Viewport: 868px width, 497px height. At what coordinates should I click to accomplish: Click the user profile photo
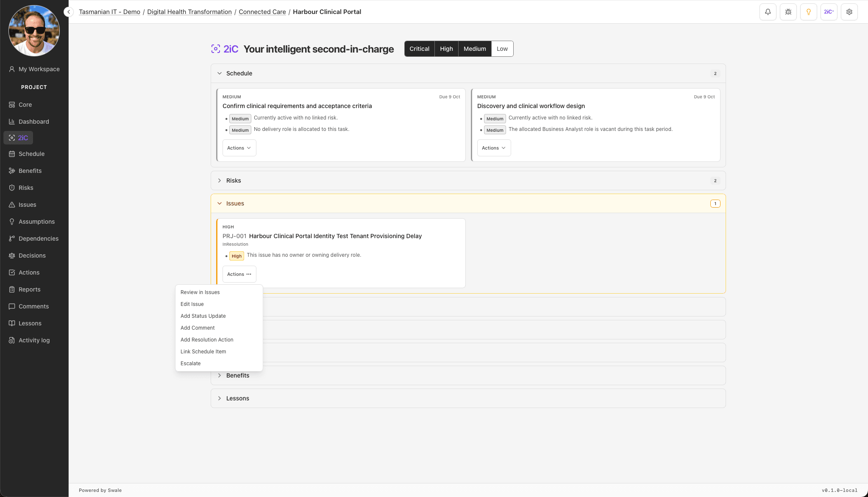(34, 31)
